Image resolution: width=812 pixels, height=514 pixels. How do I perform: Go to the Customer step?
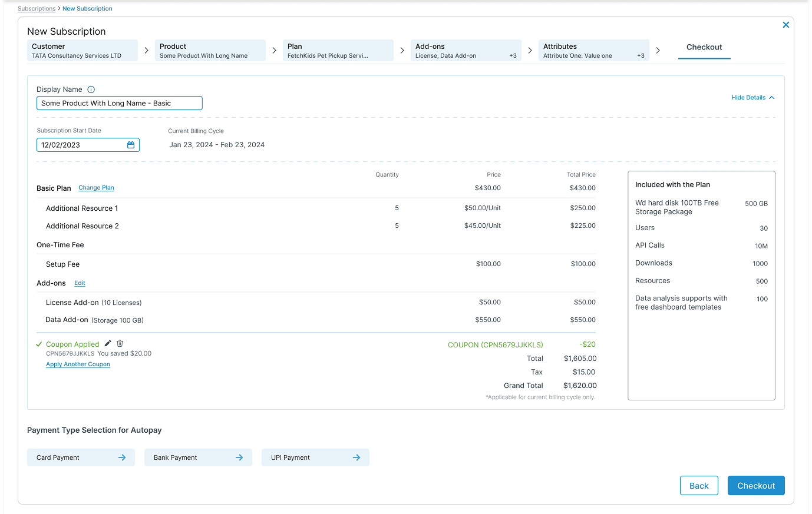(x=82, y=51)
